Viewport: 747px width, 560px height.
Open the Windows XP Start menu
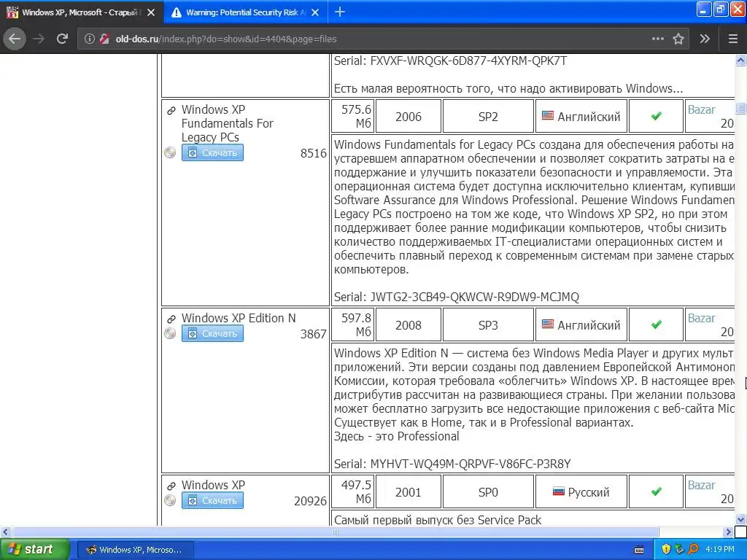tap(35, 550)
